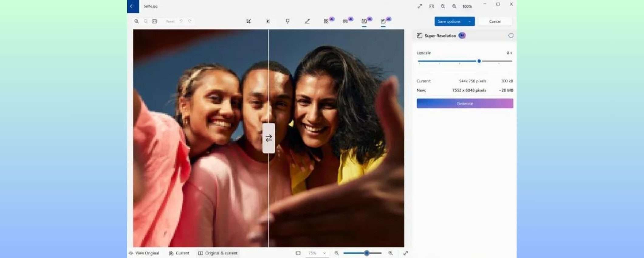
Task: Click the bottom zoom slider handle
Action: 367,253
